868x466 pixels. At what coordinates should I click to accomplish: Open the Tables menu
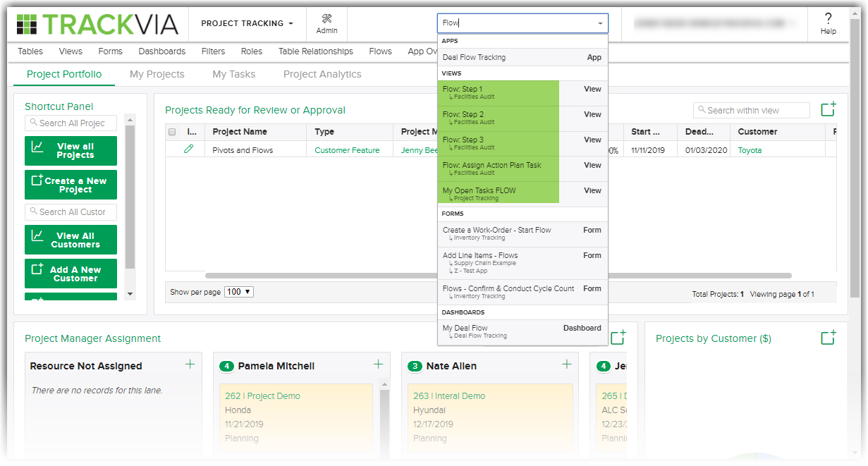point(30,51)
